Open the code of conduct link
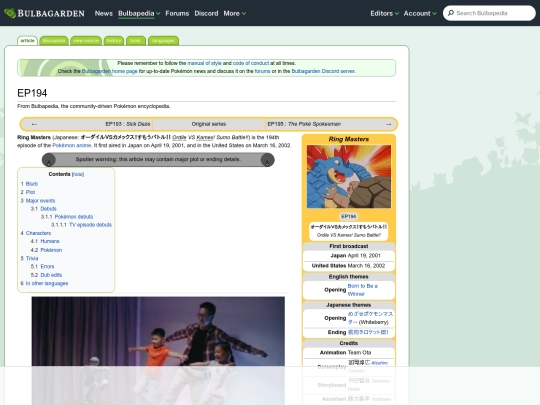540x405 pixels. point(251,63)
